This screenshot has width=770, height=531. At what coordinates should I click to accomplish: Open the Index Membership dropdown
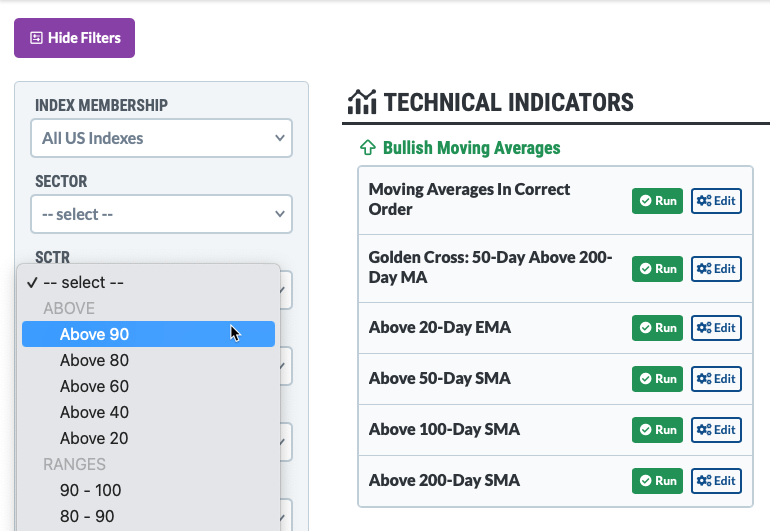point(163,138)
